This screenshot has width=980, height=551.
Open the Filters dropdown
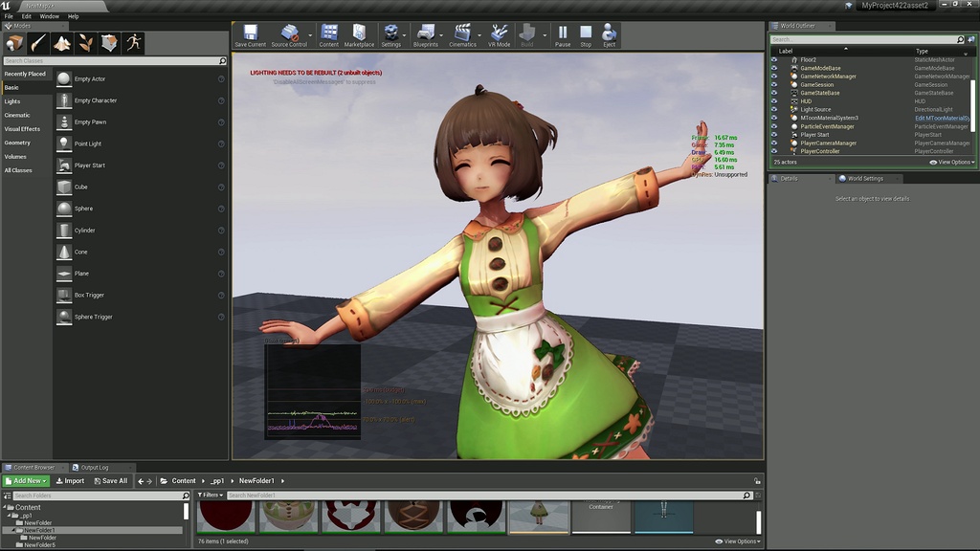click(x=211, y=495)
